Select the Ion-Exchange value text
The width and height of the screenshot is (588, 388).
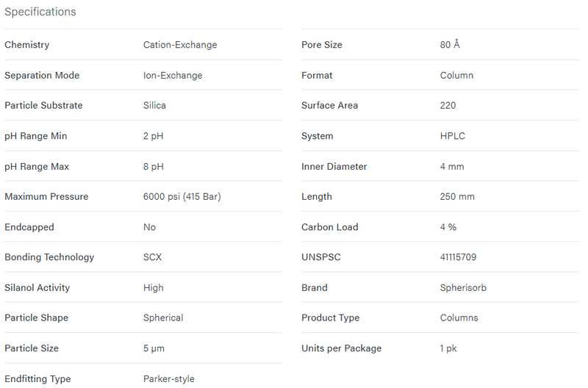pos(173,76)
